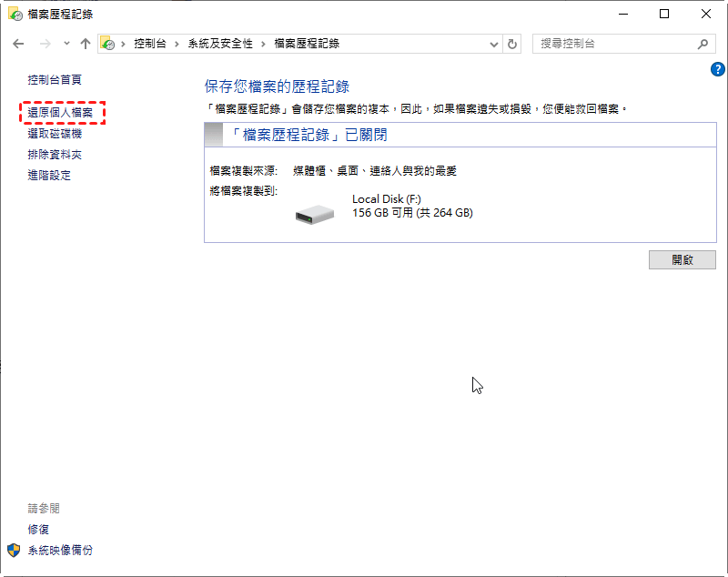Go to 控制台 in breadcrumb path

[x=149, y=44]
